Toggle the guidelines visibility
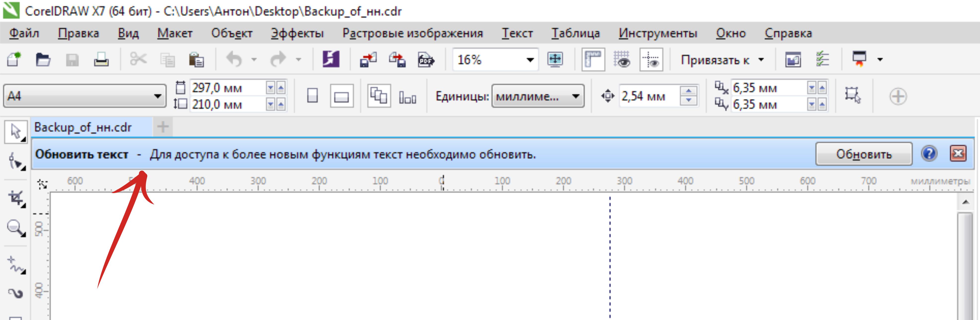The width and height of the screenshot is (980, 320). point(651,59)
